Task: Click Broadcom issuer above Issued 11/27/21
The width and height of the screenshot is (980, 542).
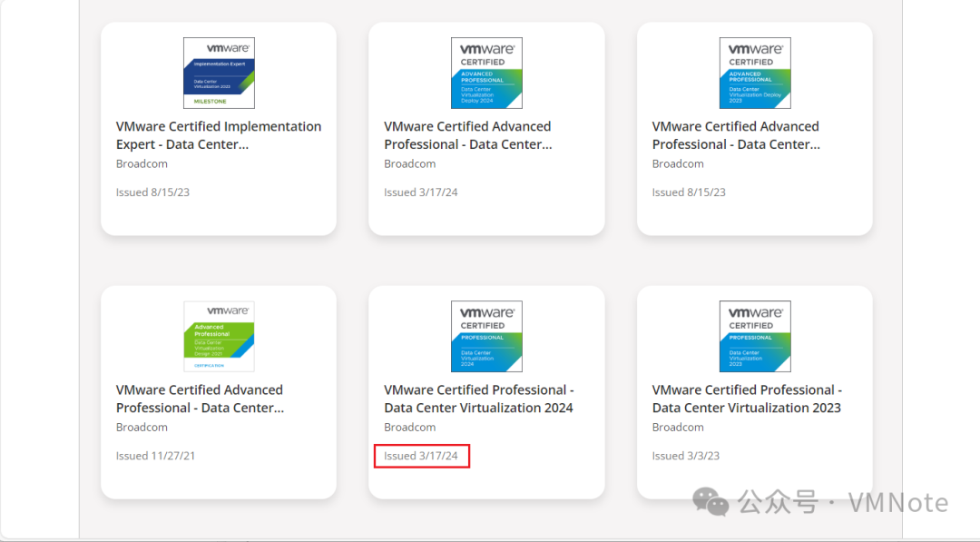Action: coord(142,427)
